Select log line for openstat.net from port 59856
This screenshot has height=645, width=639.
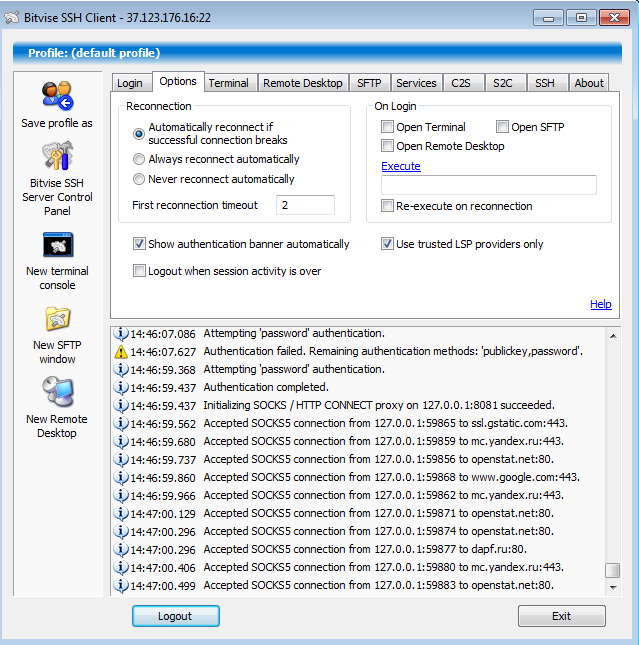click(359, 459)
